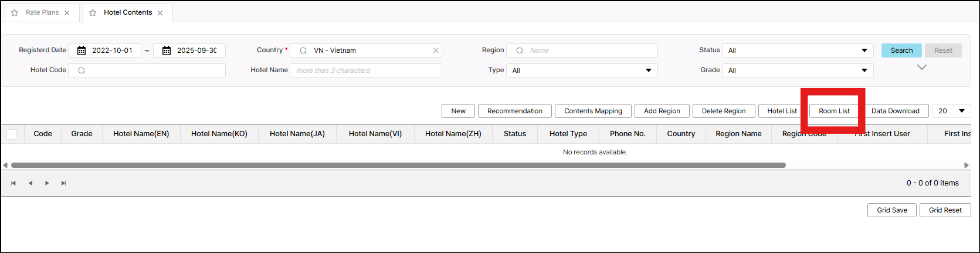Click the Region search magnifier icon
980x253 pixels.
click(x=520, y=50)
